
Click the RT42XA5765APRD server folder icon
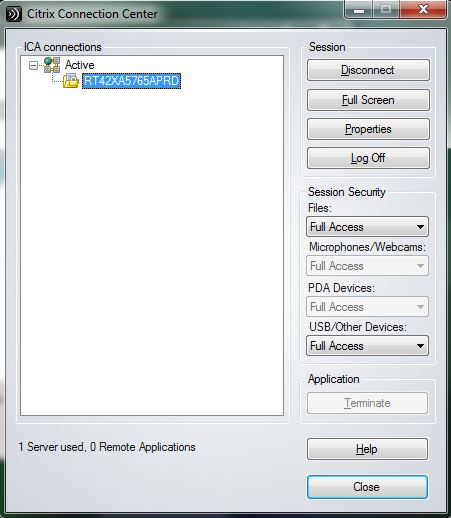[x=71, y=81]
